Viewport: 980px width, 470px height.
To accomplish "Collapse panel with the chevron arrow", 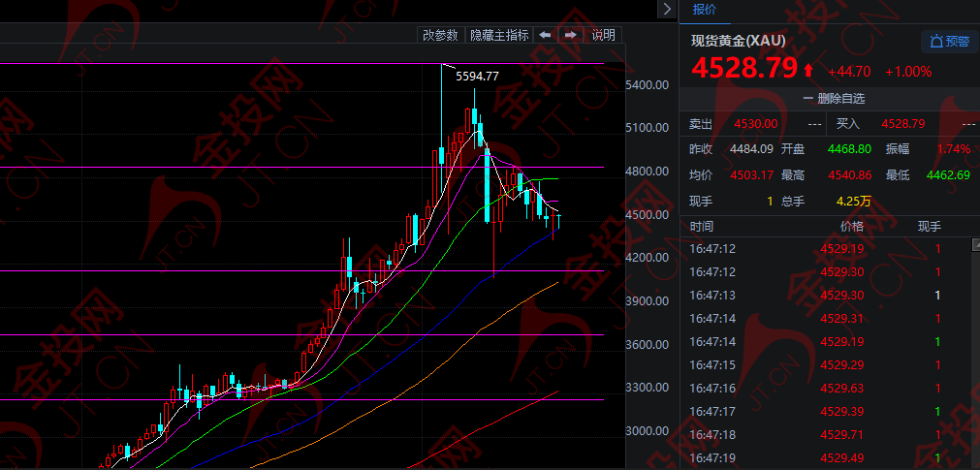I will tap(667, 9).
